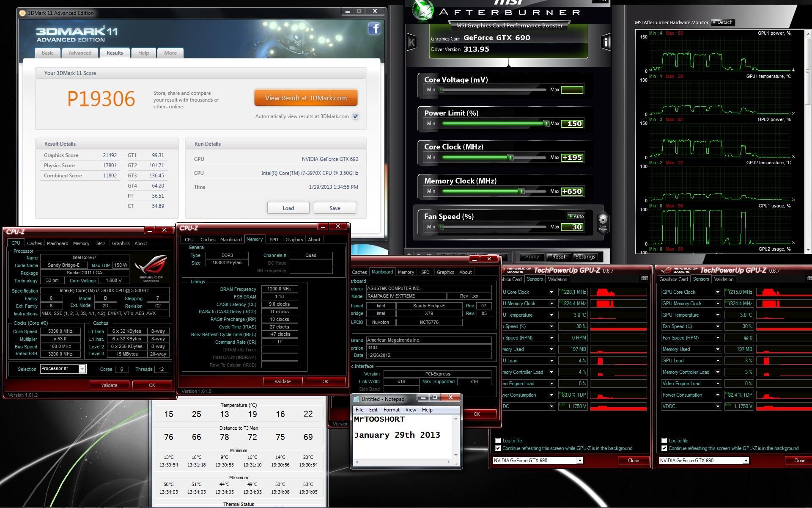
Task: Expand right GPU-Z Power Consumption dropdown
Action: click(718, 395)
